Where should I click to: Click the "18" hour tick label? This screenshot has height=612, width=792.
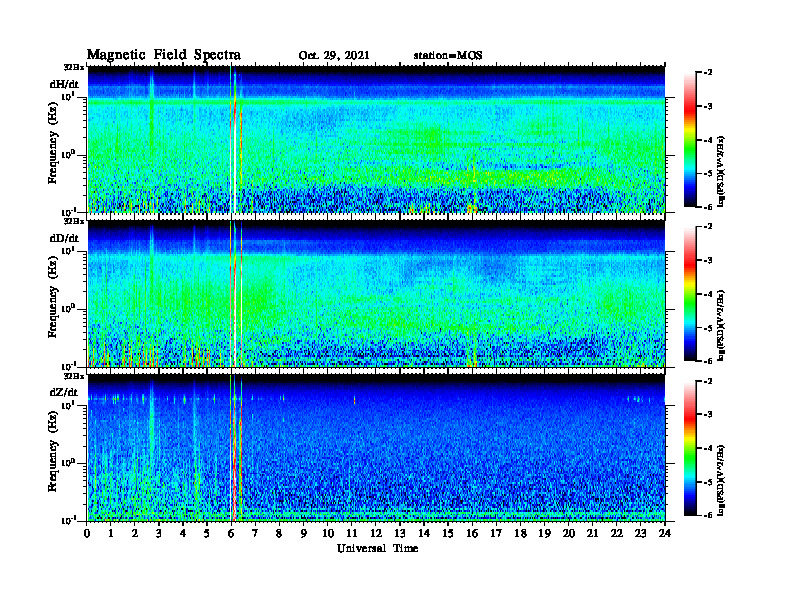click(x=520, y=534)
